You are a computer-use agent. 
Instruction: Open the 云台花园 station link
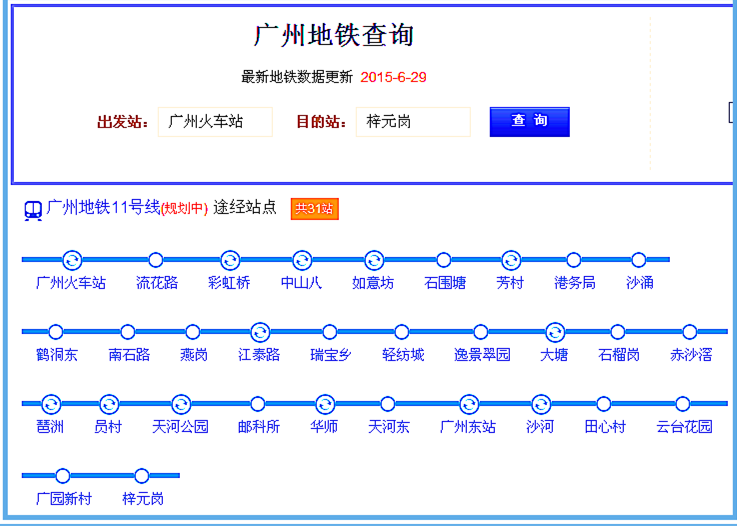(x=684, y=427)
